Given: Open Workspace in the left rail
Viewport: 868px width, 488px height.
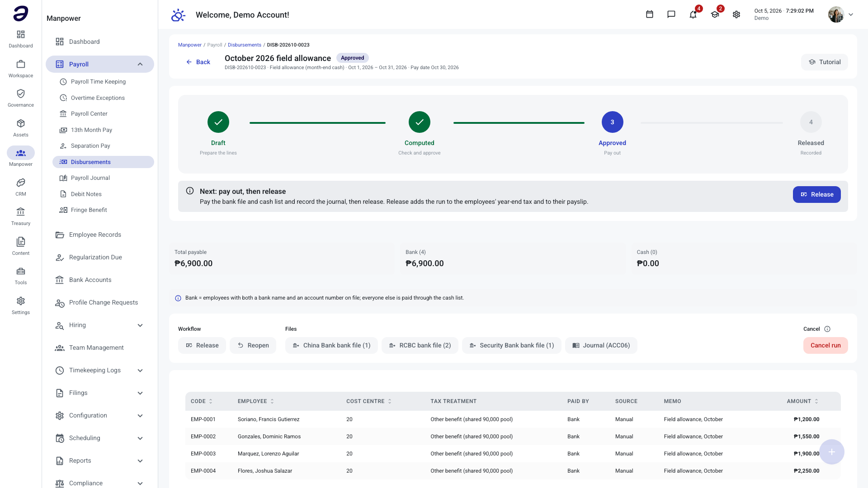Looking at the screenshot, I should pos(21,69).
